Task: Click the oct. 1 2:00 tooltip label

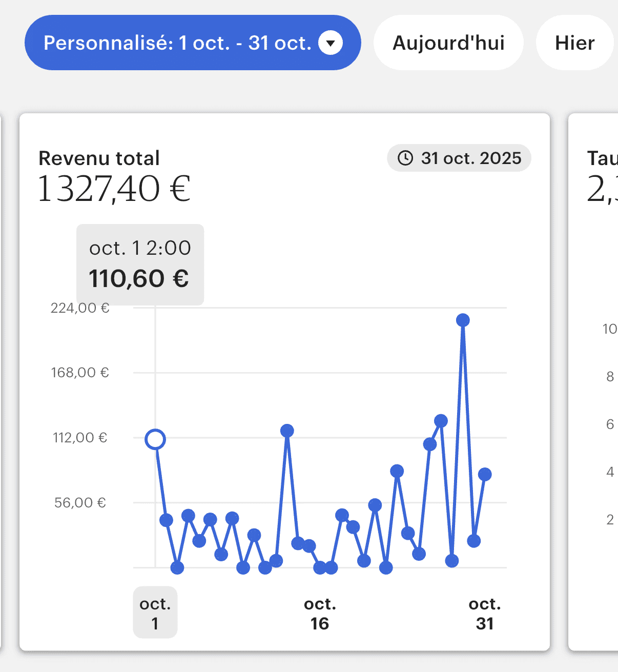Action: (140, 248)
